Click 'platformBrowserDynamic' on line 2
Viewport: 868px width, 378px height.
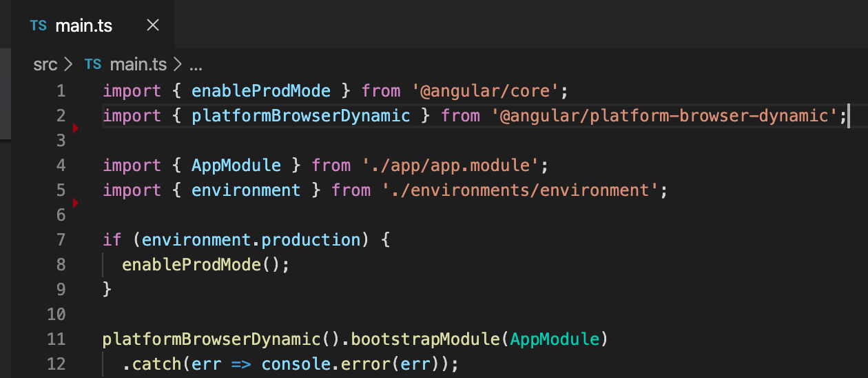301,116
